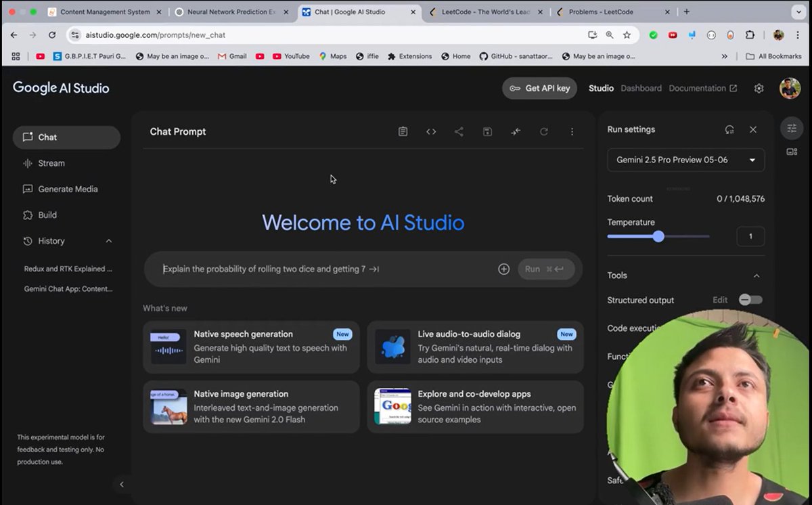
Task: Open Explore and co-develop apps card
Action: tap(475, 407)
